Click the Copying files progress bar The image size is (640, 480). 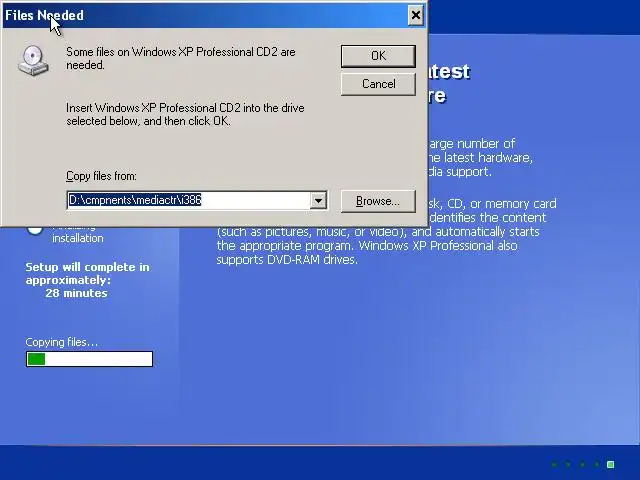click(89, 359)
